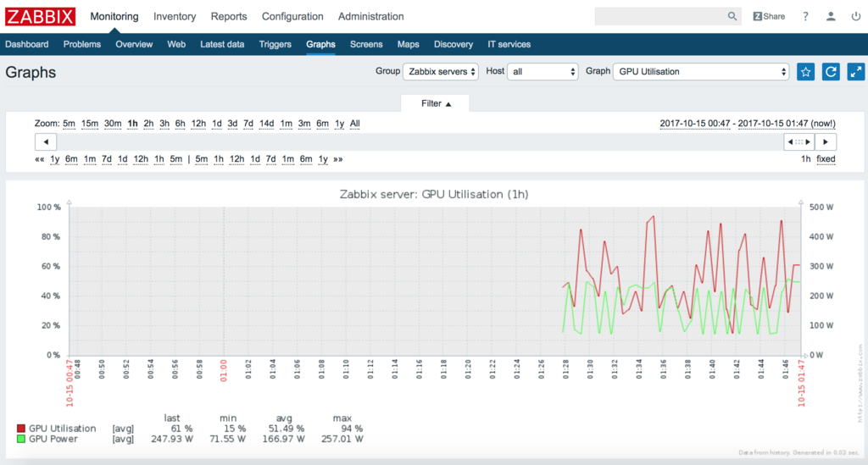
Task: Select the Graphs tab
Action: click(x=320, y=44)
